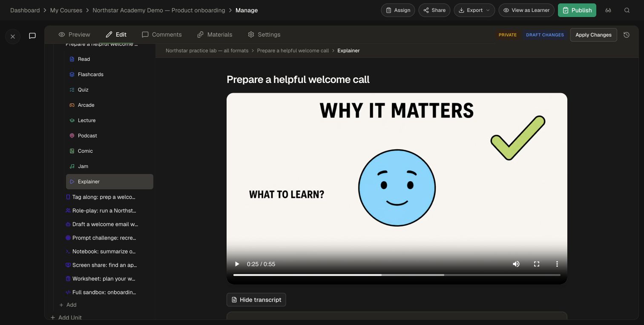
Task: Open 'Tag along: prep a welco...' item
Action: pos(103,197)
